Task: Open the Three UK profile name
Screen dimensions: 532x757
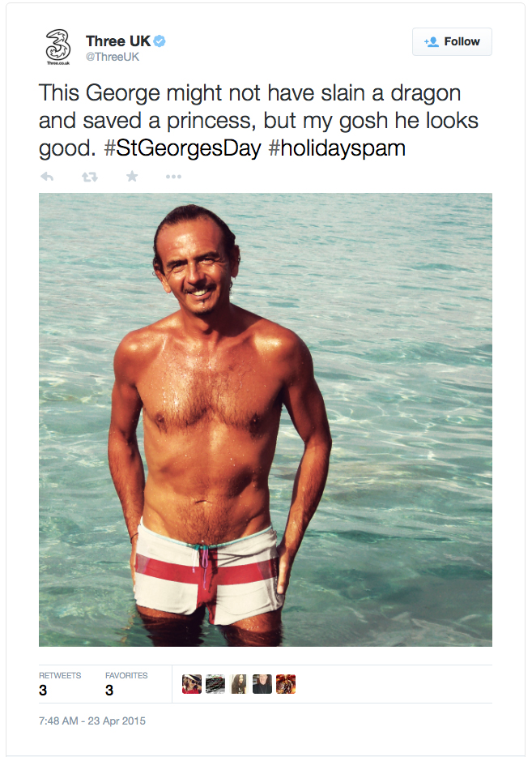Action: click(x=118, y=41)
